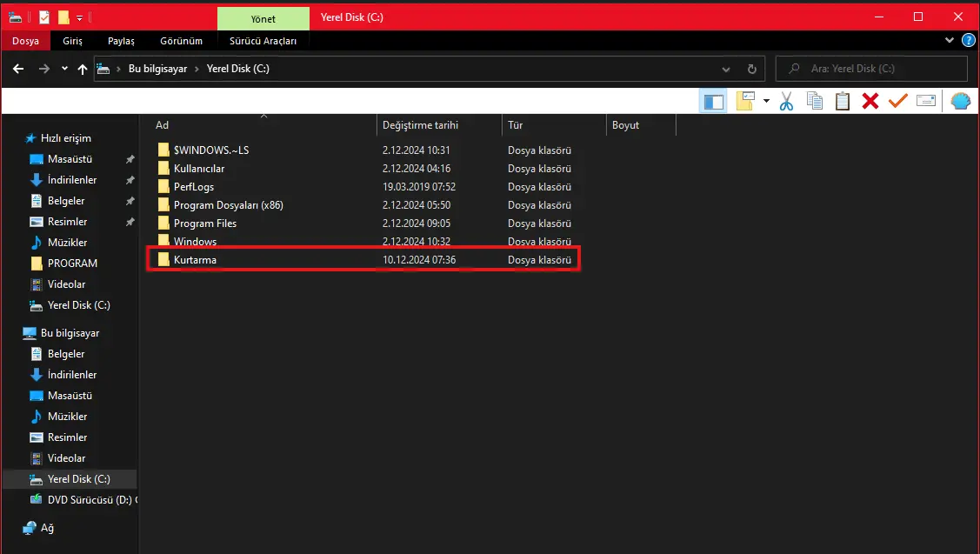Open the recent locations dropdown

click(64, 69)
